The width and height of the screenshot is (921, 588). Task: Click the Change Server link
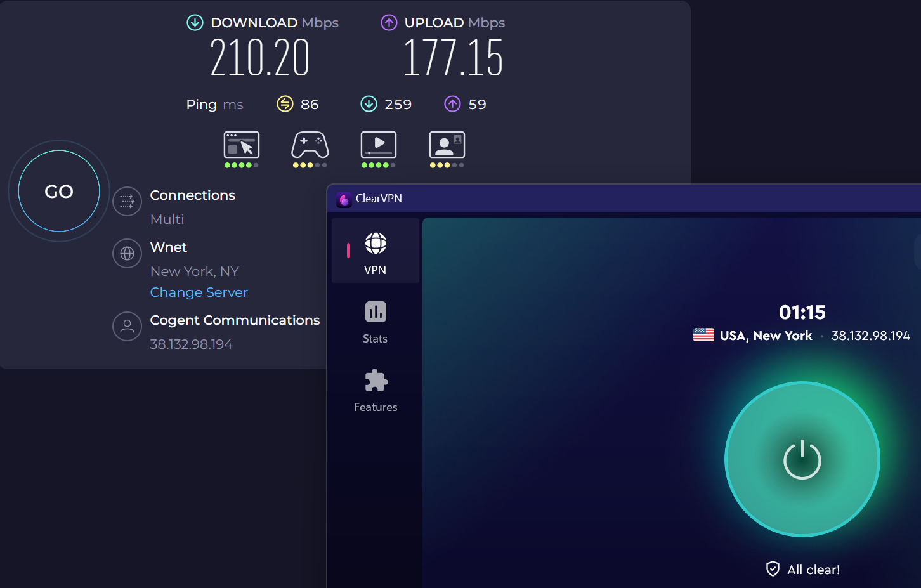point(199,292)
